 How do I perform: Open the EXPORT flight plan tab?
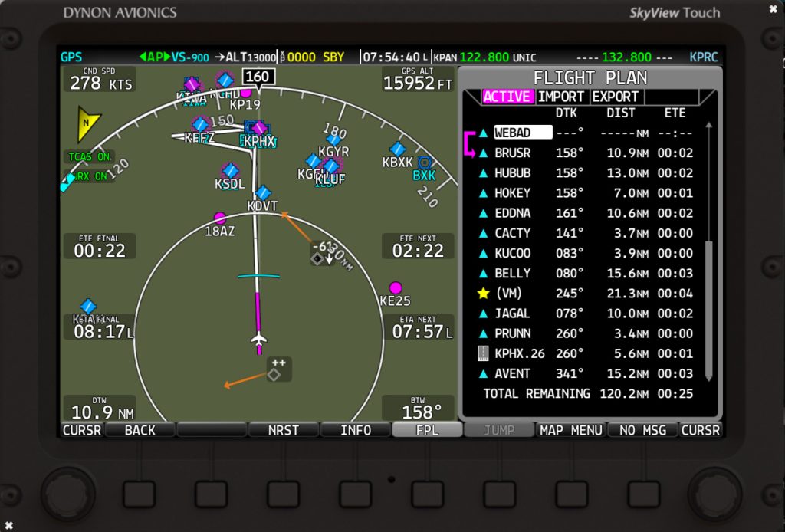pyautogui.click(x=615, y=97)
